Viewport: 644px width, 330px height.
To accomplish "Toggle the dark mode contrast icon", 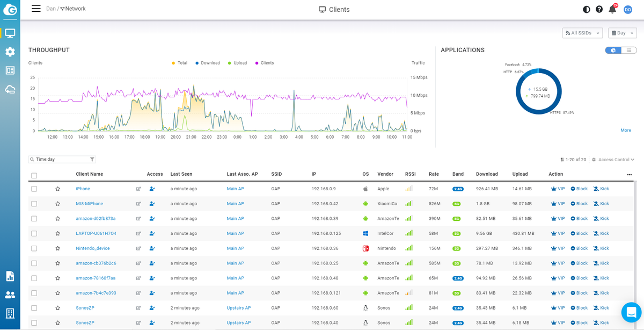I will click(586, 9).
